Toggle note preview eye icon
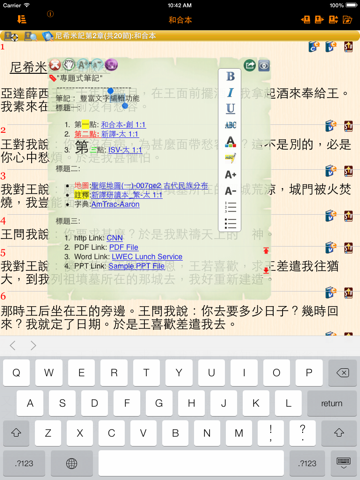This screenshot has width=360, height=480. click(x=264, y=66)
